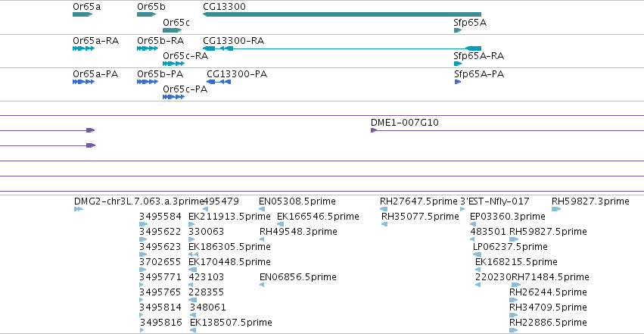This screenshot has height=334, width=644.
Task: Open the Sfp65A-RA transcript label
Action: pos(478,56)
